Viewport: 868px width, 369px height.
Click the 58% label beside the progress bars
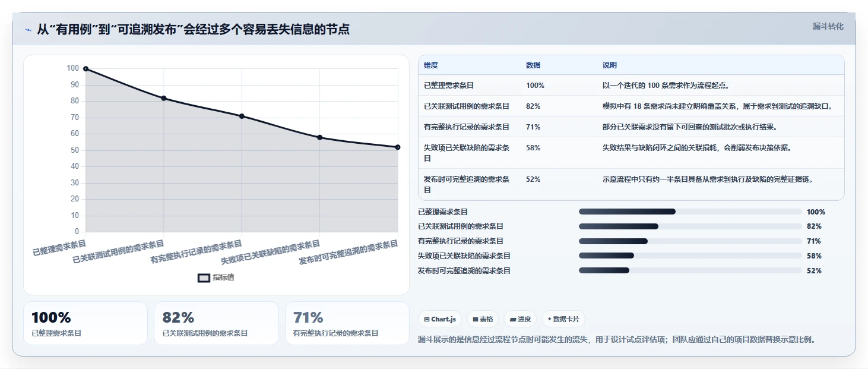coord(814,256)
